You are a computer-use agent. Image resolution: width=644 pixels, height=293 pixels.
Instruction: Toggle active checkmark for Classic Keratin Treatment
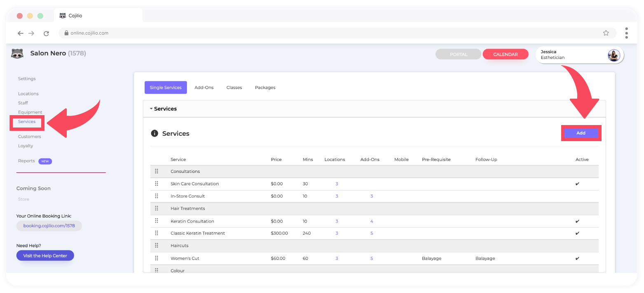coord(577,234)
